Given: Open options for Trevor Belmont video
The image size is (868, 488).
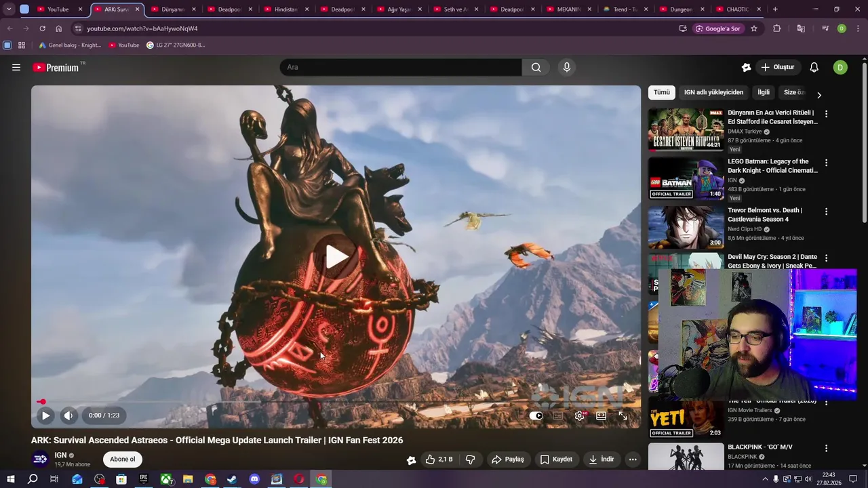Looking at the screenshot, I should (x=826, y=211).
